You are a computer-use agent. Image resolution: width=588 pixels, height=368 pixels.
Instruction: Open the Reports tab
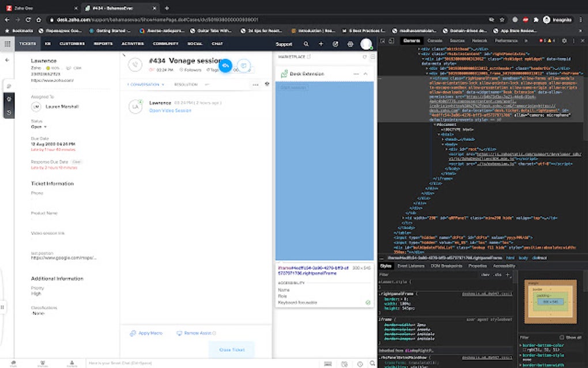pos(103,44)
